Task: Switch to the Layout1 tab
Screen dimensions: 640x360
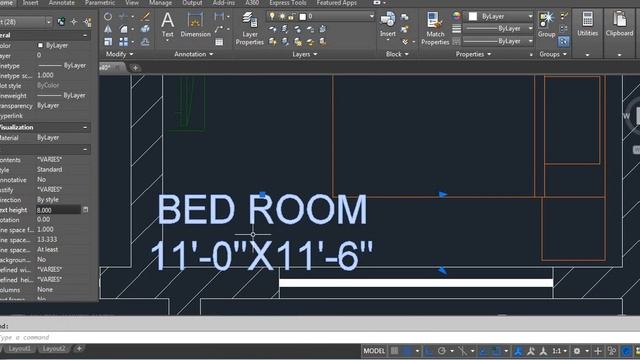Action: pos(19,349)
